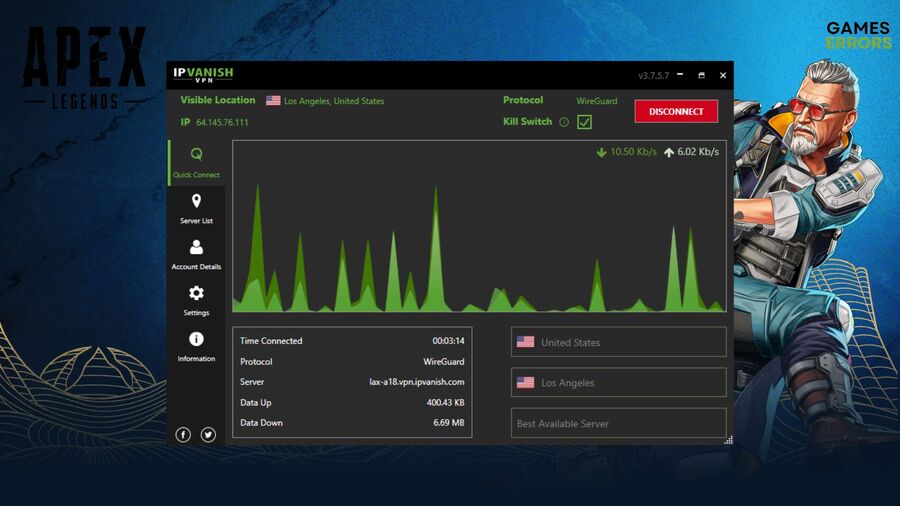Click the Account Details person icon

(x=196, y=247)
